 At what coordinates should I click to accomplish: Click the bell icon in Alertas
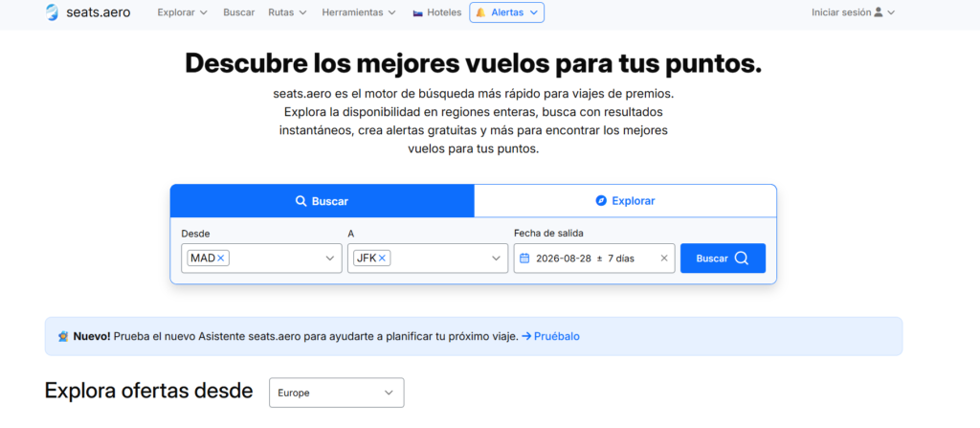click(x=480, y=12)
